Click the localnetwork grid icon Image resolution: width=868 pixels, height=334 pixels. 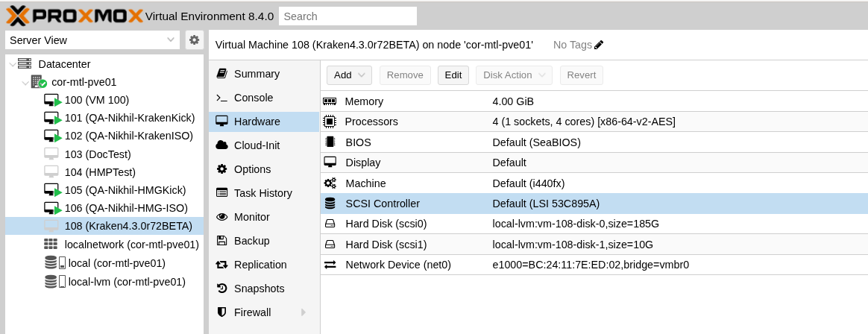click(x=51, y=244)
